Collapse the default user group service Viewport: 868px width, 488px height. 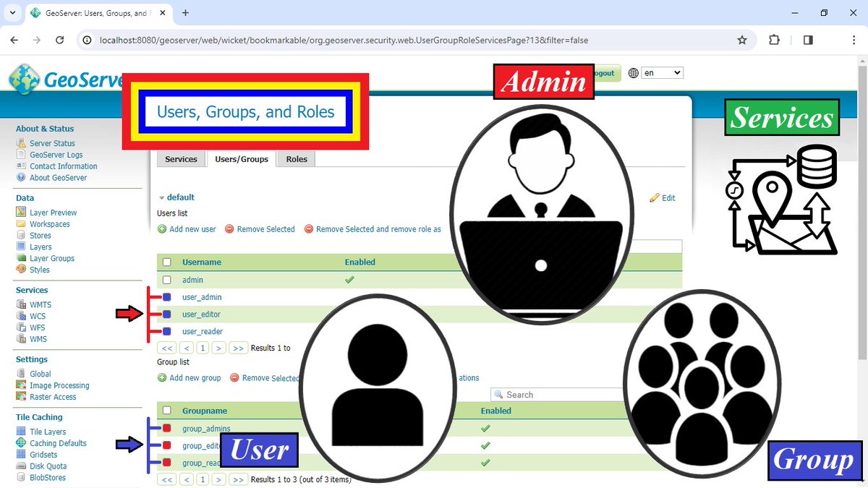[162, 197]
